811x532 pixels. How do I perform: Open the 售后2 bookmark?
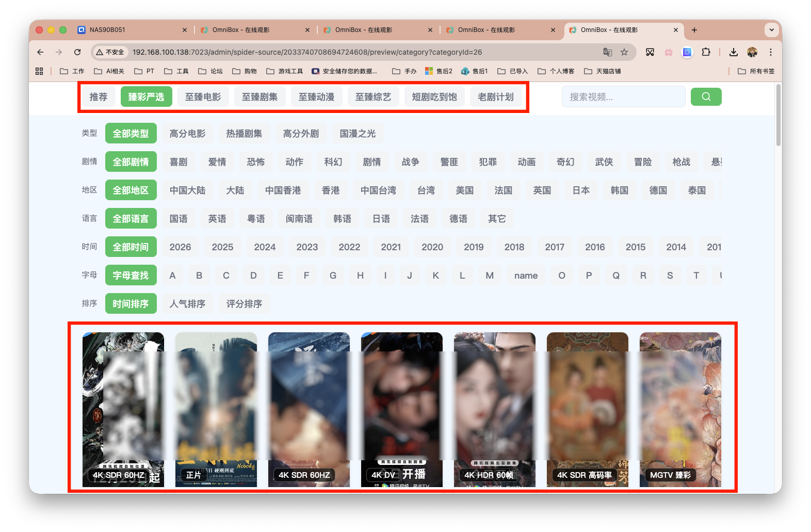tap(439, 71)
